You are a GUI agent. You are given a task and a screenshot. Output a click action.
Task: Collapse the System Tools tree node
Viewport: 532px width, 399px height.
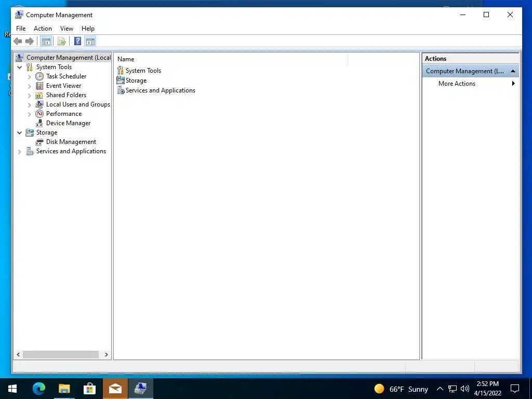19,67
